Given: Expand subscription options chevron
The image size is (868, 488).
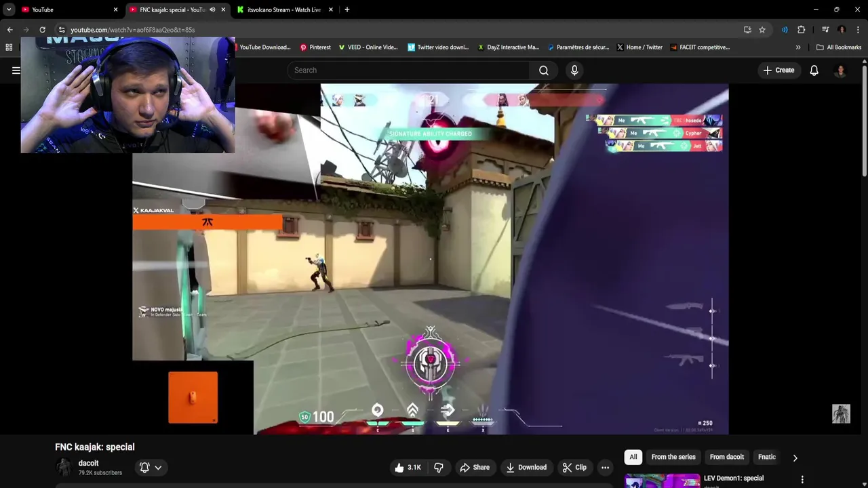Looking at the screenshot, I should [x=158, y=468].
